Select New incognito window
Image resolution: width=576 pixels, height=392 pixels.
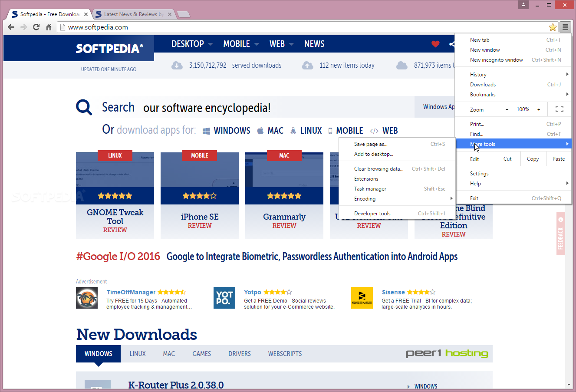click(513, 60)
